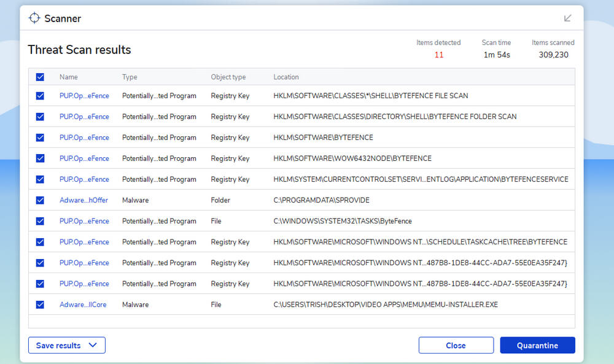Open the Adware...hOffer threat link
The image size is (614, 364).
[x=84, y=200]
